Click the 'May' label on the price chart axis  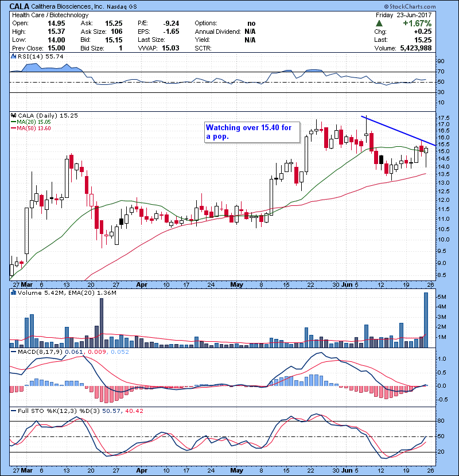click(236, 285)
